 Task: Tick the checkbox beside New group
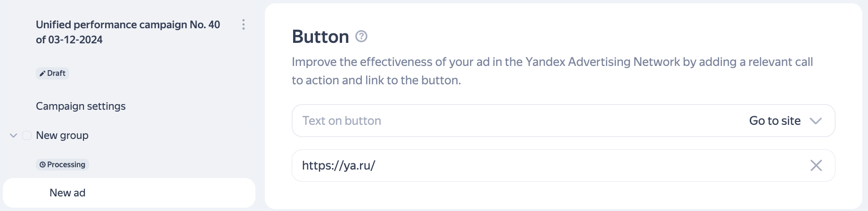[27, 136]
